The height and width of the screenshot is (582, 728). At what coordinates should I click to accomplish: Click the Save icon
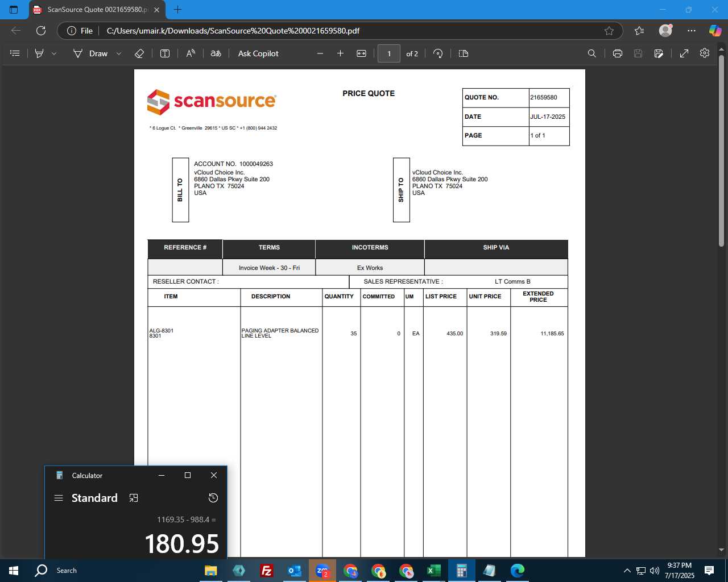coord(638,53)
